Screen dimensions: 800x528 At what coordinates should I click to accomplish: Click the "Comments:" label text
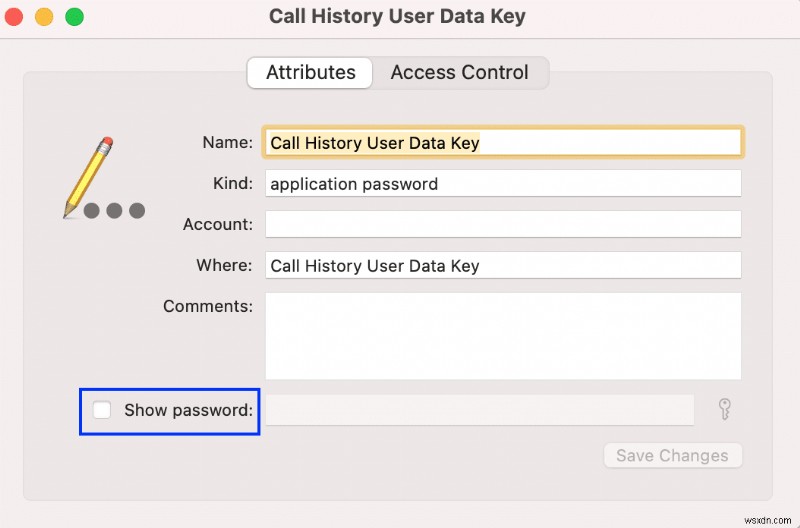(208, 306)
